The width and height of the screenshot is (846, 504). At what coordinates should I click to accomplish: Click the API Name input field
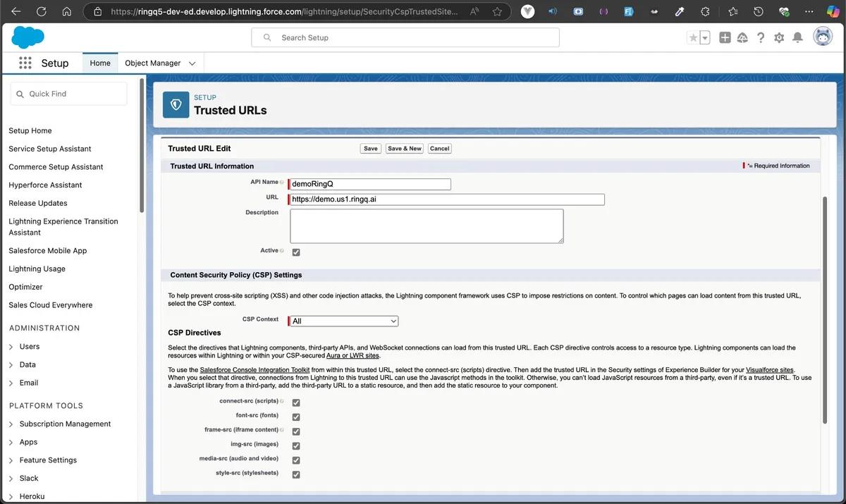370,184
